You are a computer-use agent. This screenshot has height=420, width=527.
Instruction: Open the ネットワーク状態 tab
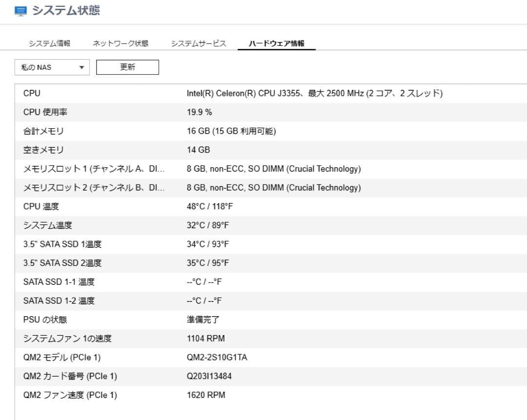click(119, 43)
